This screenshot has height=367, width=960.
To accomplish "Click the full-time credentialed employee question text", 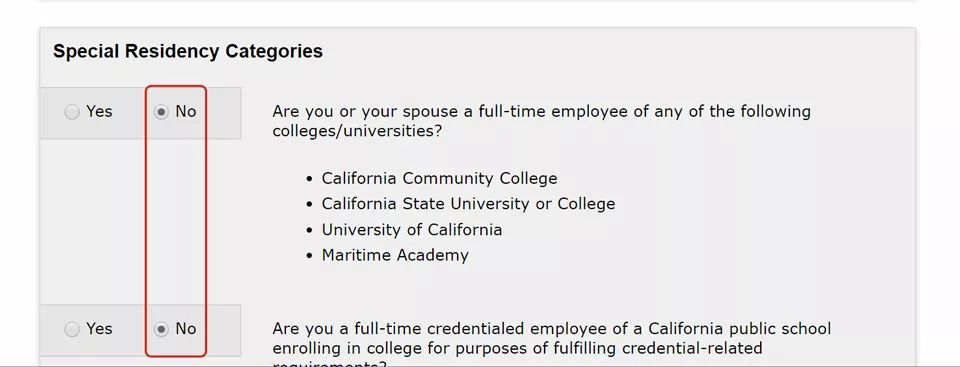I will 552,343.
